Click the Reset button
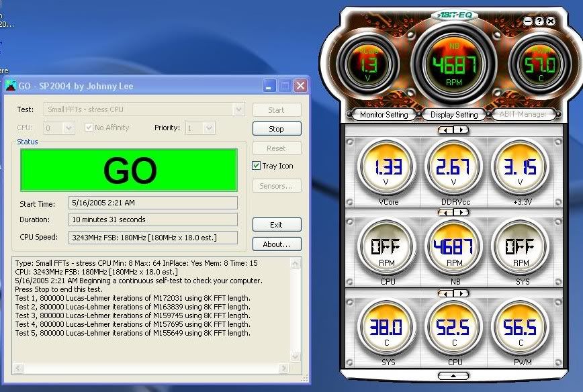 277,148
